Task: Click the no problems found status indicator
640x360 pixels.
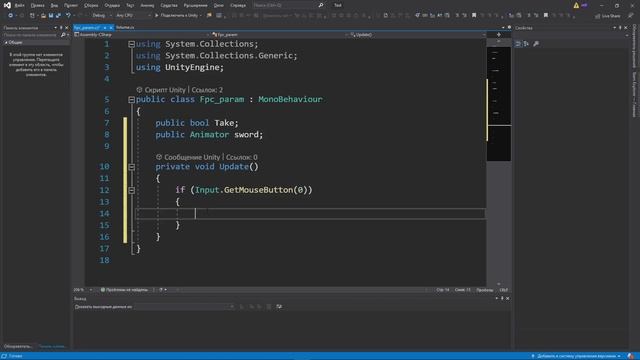Action: [124, 290]
